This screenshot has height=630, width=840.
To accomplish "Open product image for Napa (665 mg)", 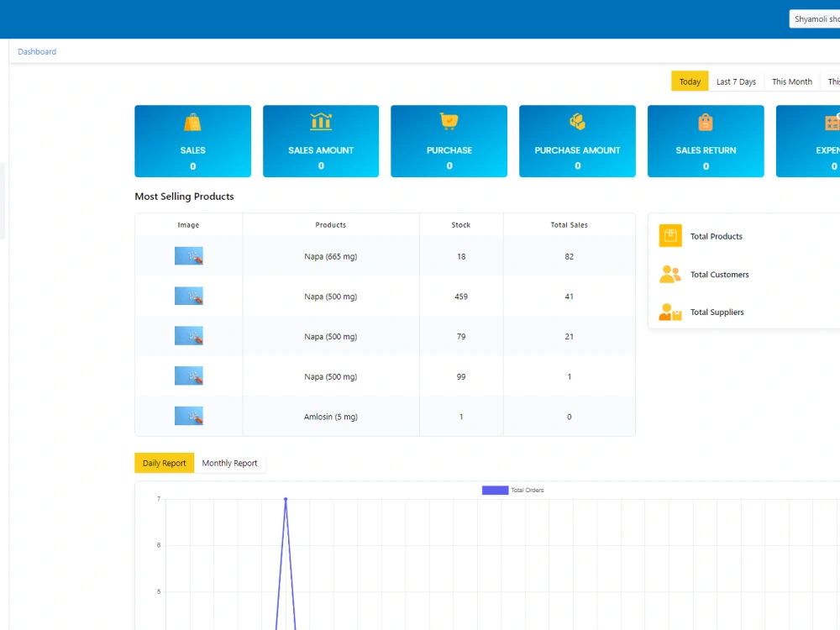I will coord(188,256).
